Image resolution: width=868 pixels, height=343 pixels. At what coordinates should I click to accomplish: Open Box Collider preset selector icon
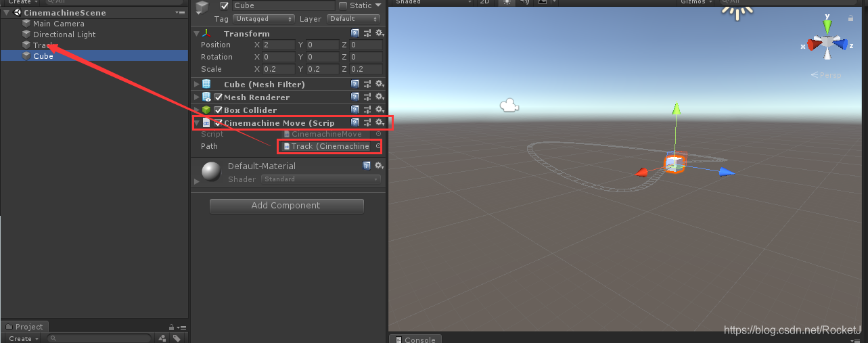[367, 110]
